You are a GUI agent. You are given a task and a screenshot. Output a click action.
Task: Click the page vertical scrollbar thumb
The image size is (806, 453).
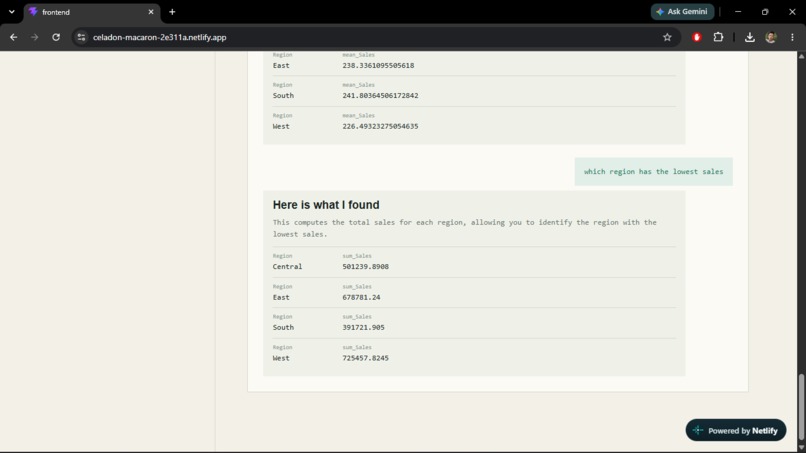point(801,407)
